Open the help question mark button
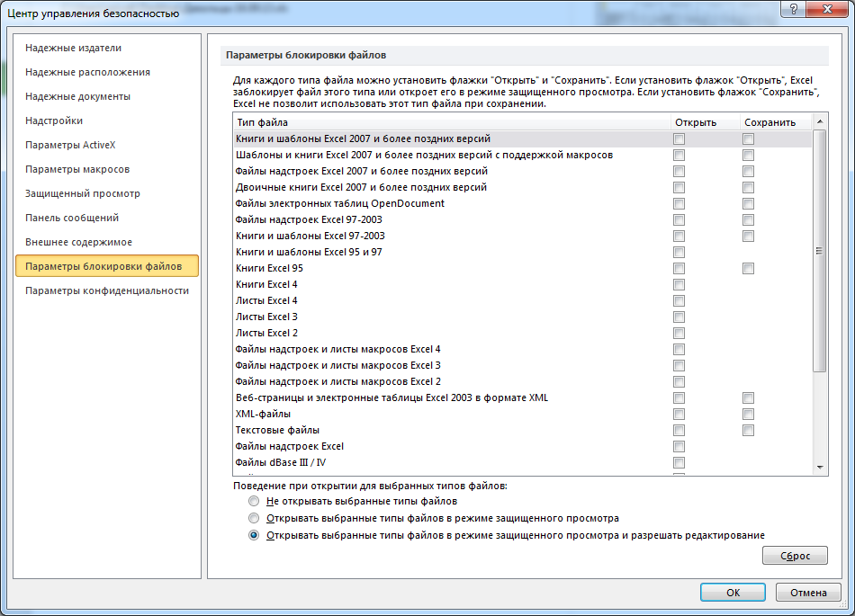The image size is (855, 616). (x=794, y=9)
